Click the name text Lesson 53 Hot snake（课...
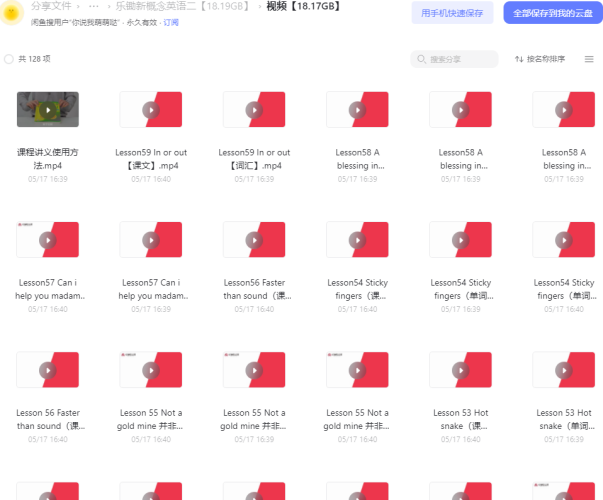Screen dimensions: 603x500 pos(460,419)
